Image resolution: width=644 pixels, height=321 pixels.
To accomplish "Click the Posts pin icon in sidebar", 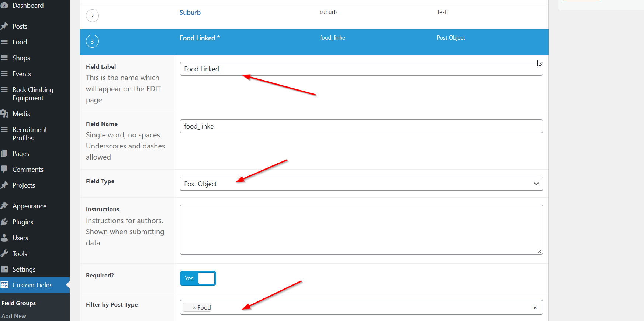I will tap(4, 26).
